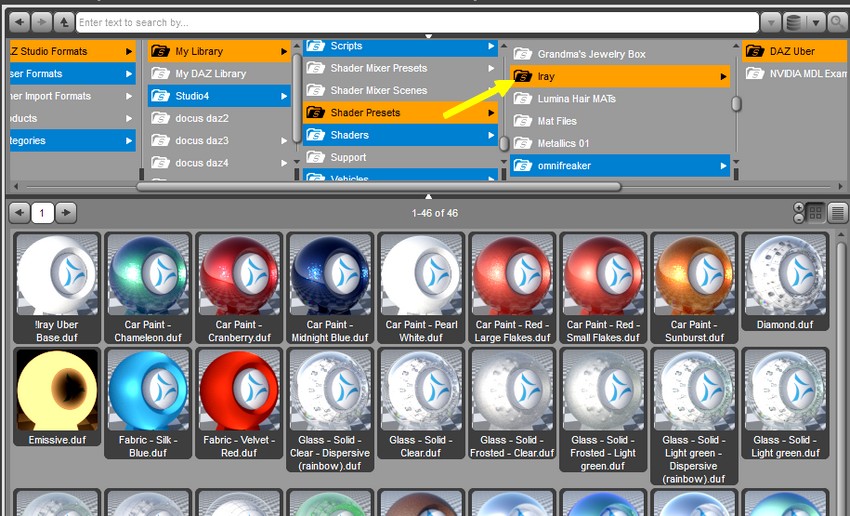Open My DAZ Library folder
Image resolution: width=850 pixels, height=516 pixels.
coord(219,73)
